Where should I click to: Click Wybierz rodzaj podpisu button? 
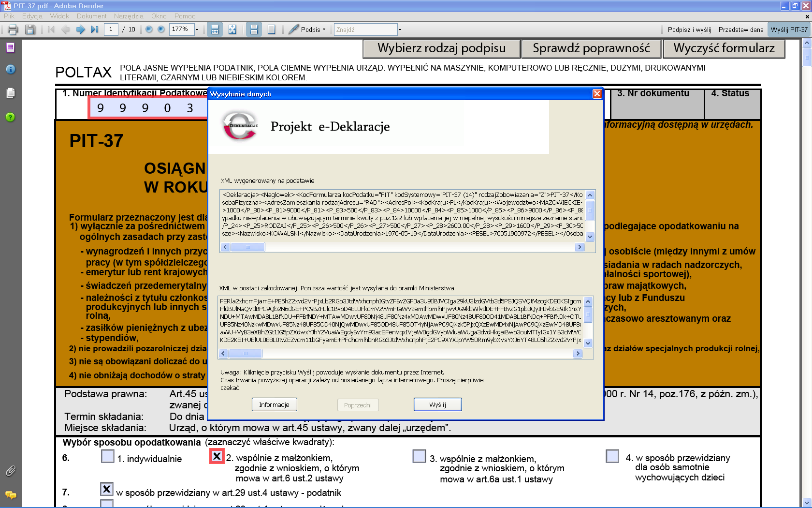(441, 48)
